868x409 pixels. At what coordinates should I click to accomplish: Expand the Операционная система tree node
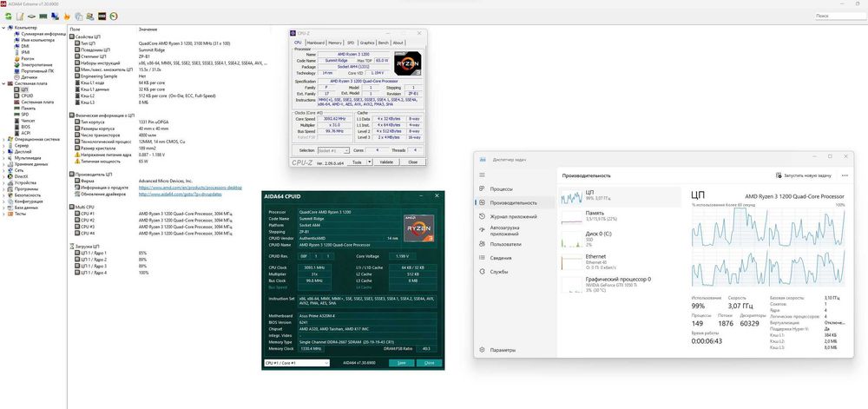pyautogui.click(x=3, y=140)
